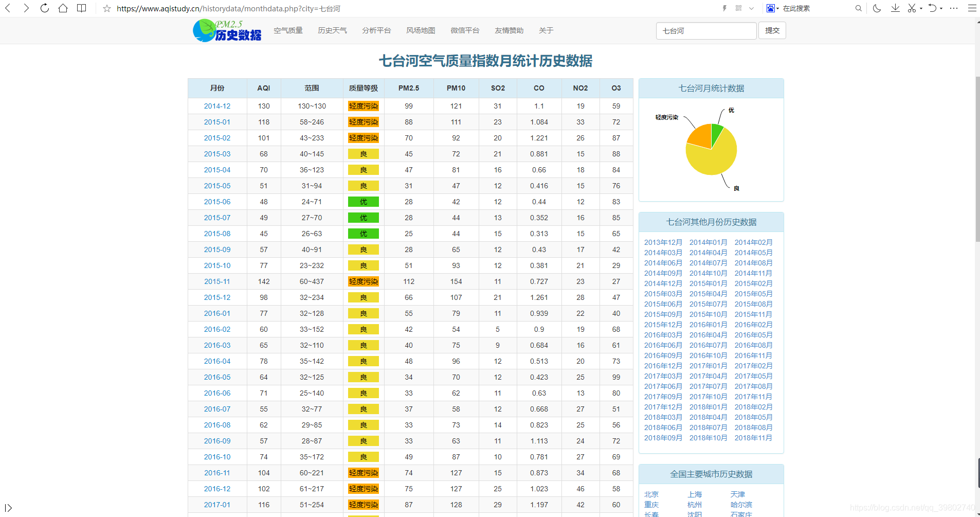Open the 2017年10月 history link
The image size is (980, 517).
point(708,397)
